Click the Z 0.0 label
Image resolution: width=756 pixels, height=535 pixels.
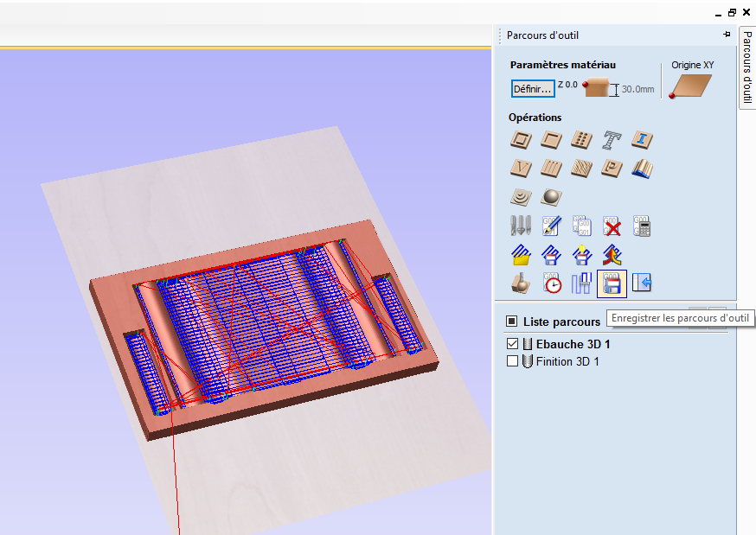pyautogui.click(x=567, y=85)
